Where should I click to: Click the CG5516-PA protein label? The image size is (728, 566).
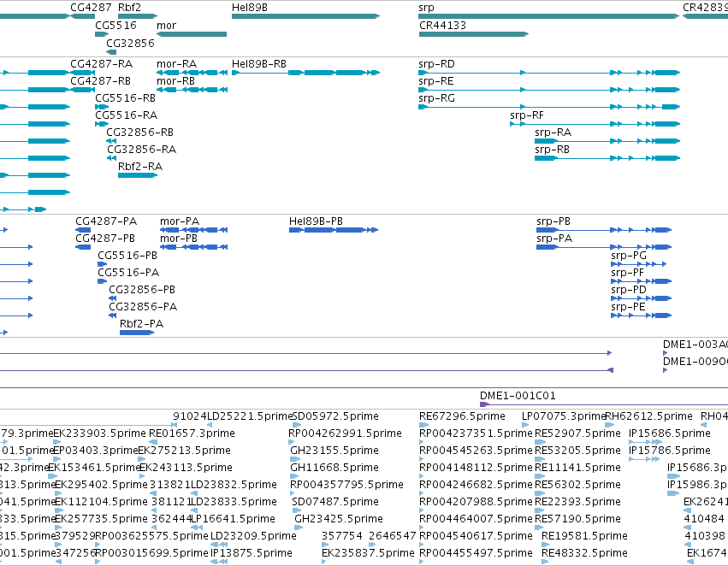tap(128, 273)
